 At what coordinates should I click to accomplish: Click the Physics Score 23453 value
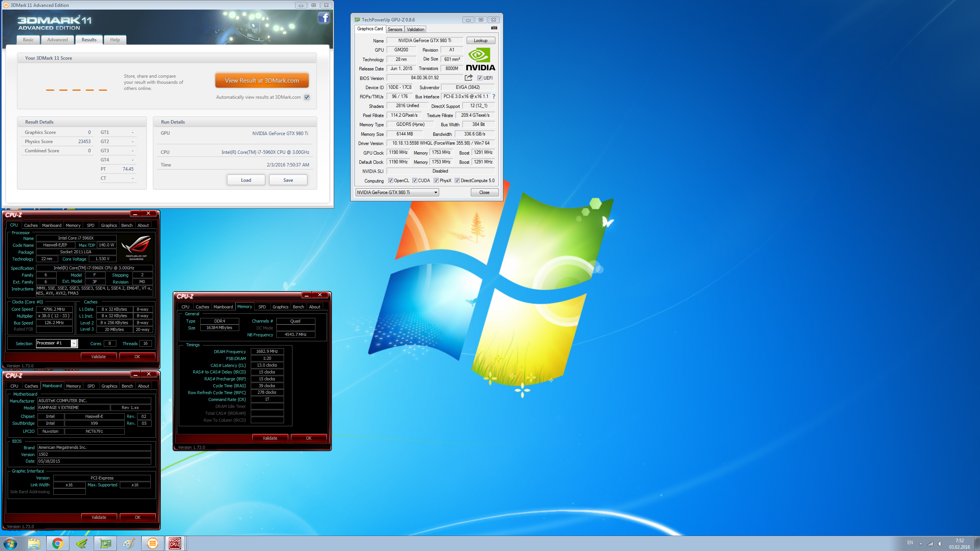(84, 142)
